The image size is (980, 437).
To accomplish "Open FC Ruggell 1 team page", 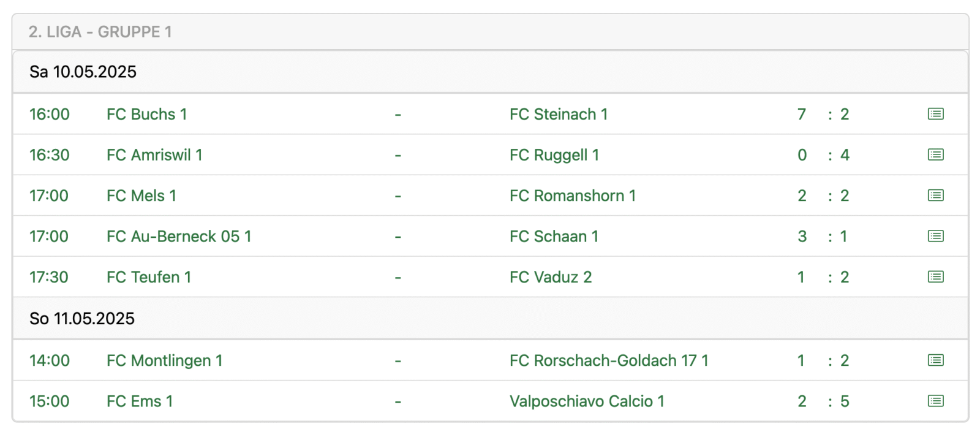I will tap(554, 155).
